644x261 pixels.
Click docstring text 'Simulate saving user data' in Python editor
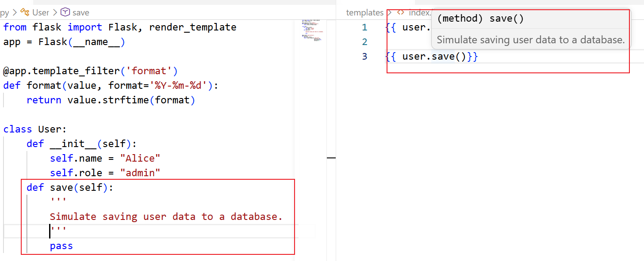coord(166,217)
